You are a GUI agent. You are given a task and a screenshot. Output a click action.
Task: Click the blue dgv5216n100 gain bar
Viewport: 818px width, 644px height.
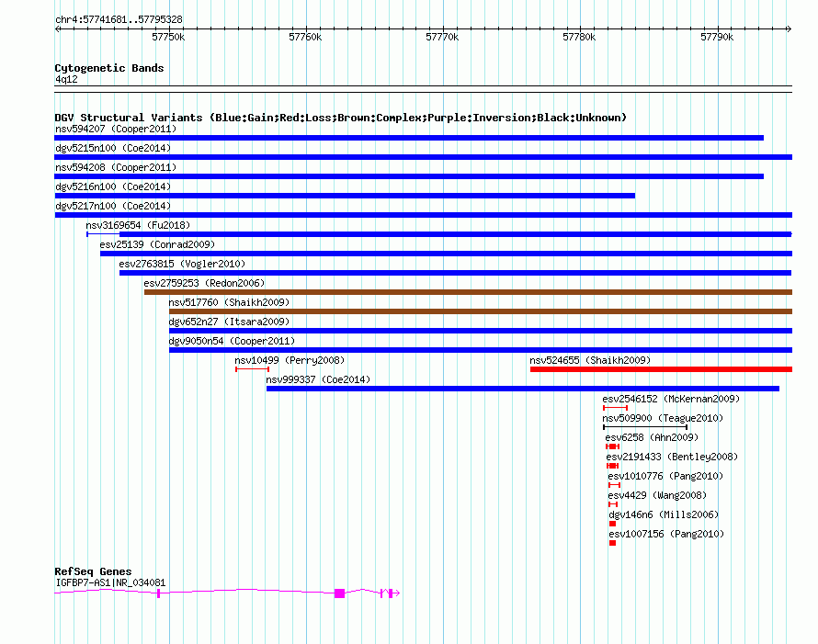[x=345, y=196]
